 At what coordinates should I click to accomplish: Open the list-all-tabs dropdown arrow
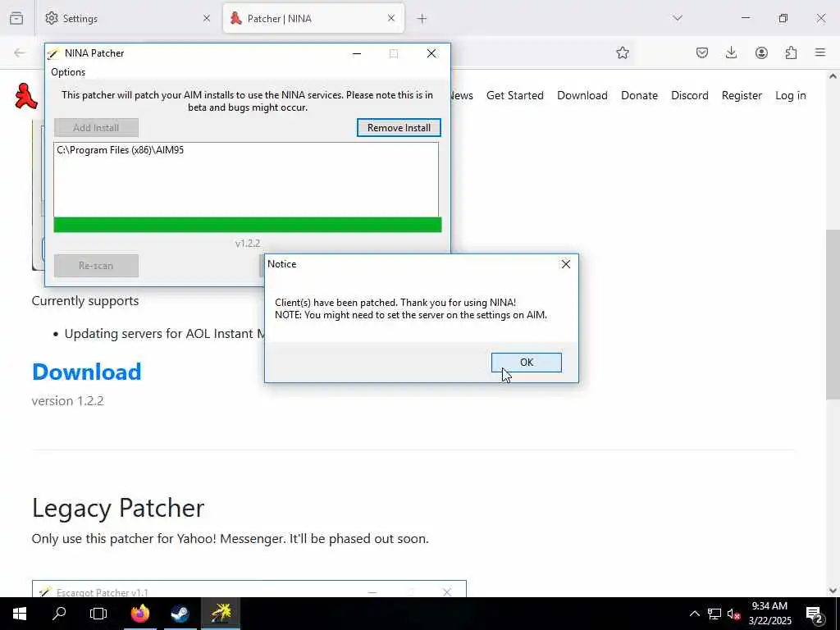coord(678,18)
